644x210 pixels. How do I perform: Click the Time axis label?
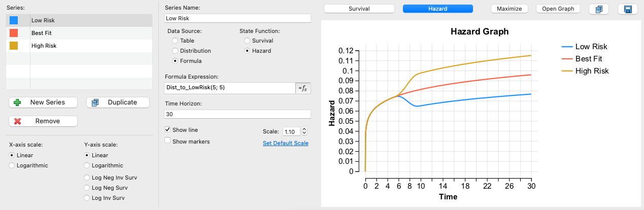pos(448,197)
